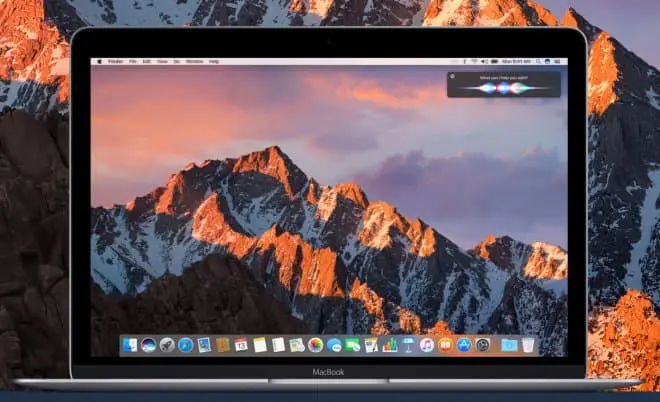The height and width of the screenshot is (402, 660).
Task: Open iTunes music note icon
Action: 427,345
